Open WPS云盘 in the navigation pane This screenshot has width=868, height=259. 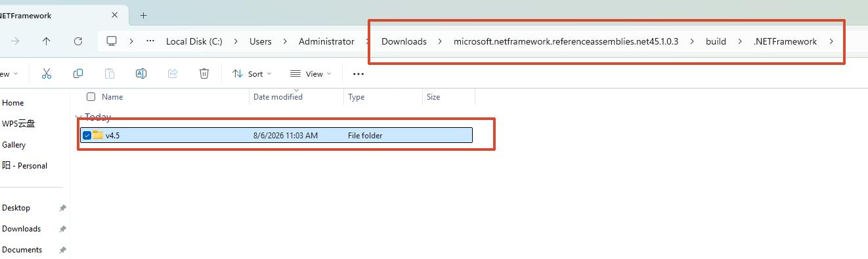pos(18,124)
